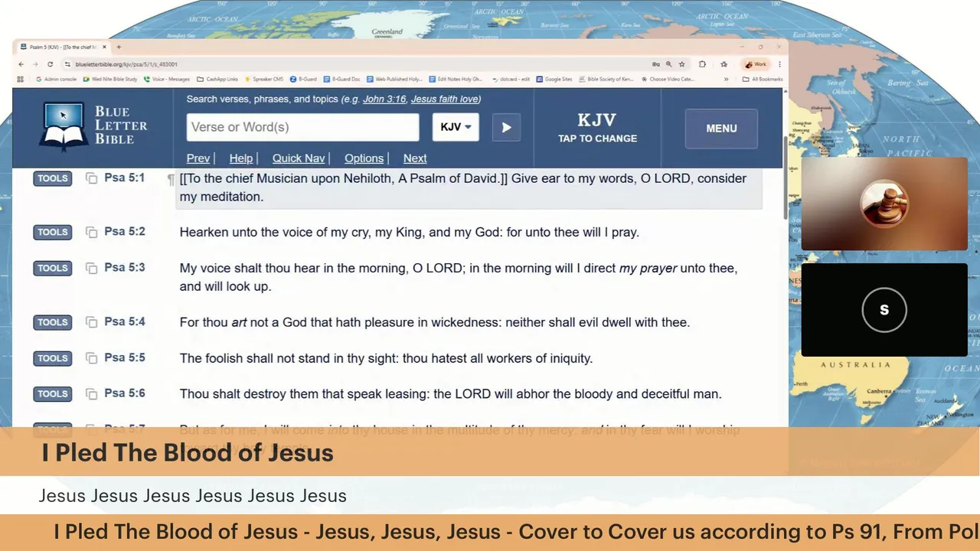This screenshot has height=551, width=980.
Task: Click verse text "Hearken unto the voice of my cry"
Action: [x=276, y=232]
